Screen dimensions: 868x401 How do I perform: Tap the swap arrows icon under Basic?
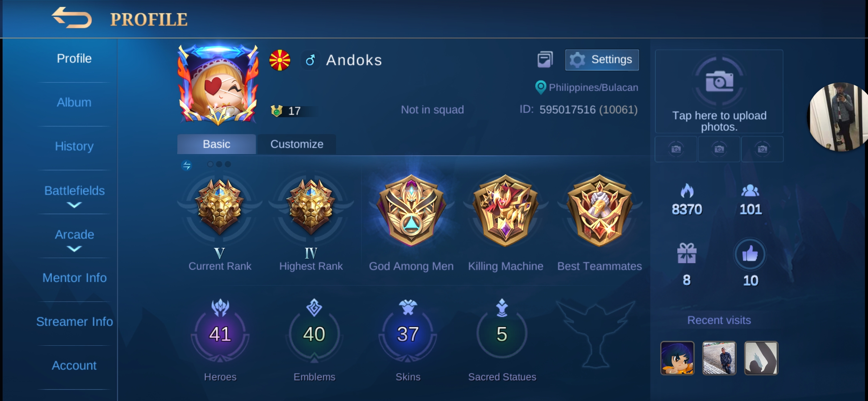[187, 165]
